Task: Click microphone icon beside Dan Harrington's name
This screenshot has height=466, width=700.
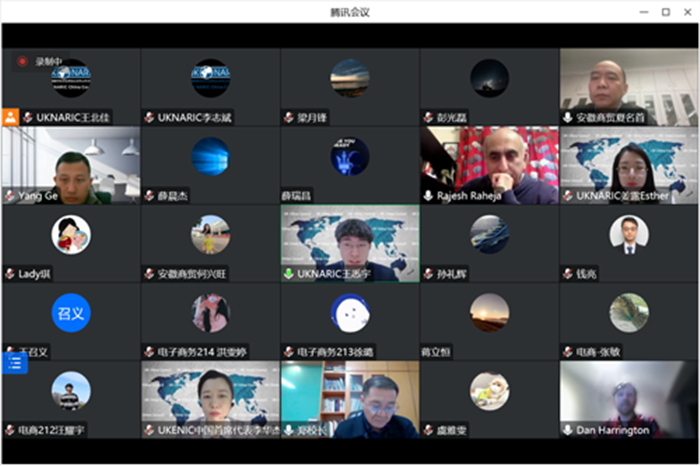Action: (568, 430)
